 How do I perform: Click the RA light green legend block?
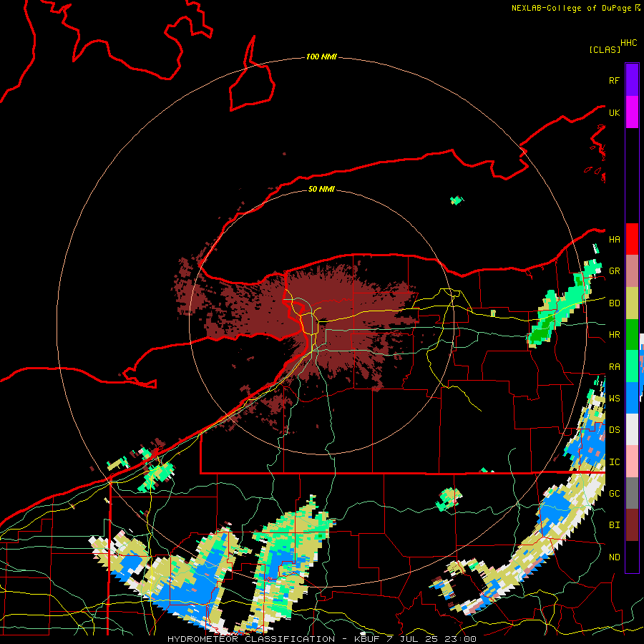[632, 366]
